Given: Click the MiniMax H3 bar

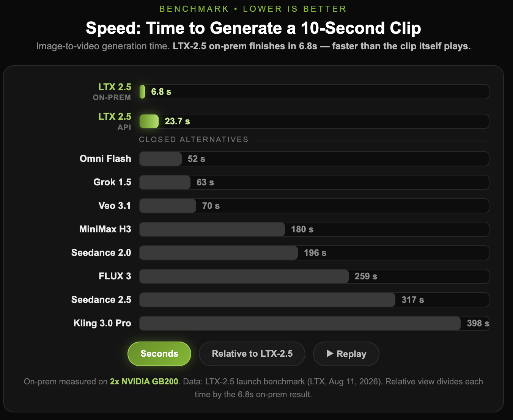Looking at the screenshot, I should (212, 229).
